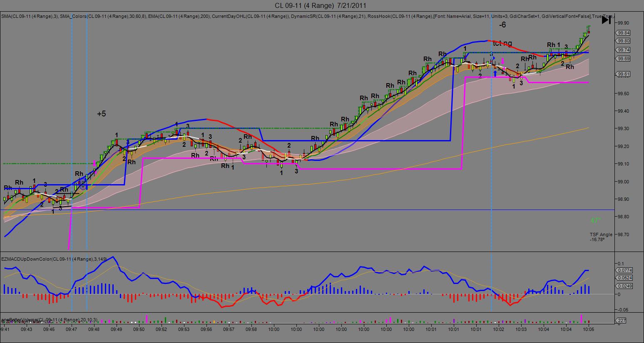Image resolution: width=644 pixels, height=343 pixels.
Task: Select the 09:56 time axis label
Action: tap(206, 329)
